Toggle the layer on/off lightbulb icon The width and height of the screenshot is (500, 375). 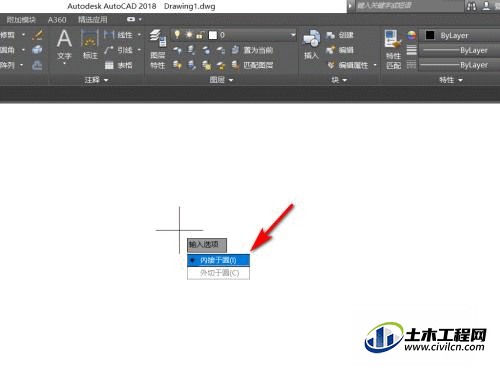tap(177, 35)
